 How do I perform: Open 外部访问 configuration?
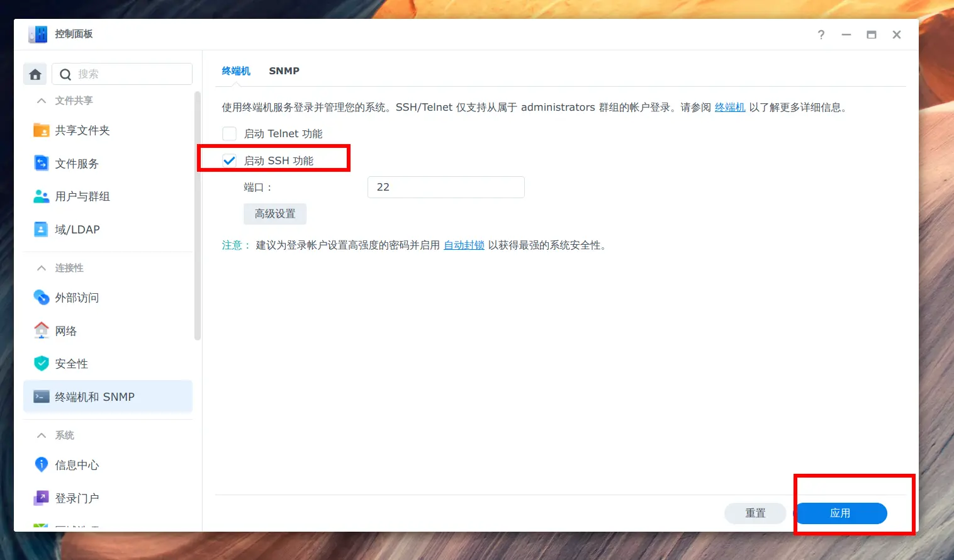tap(77, 297)
